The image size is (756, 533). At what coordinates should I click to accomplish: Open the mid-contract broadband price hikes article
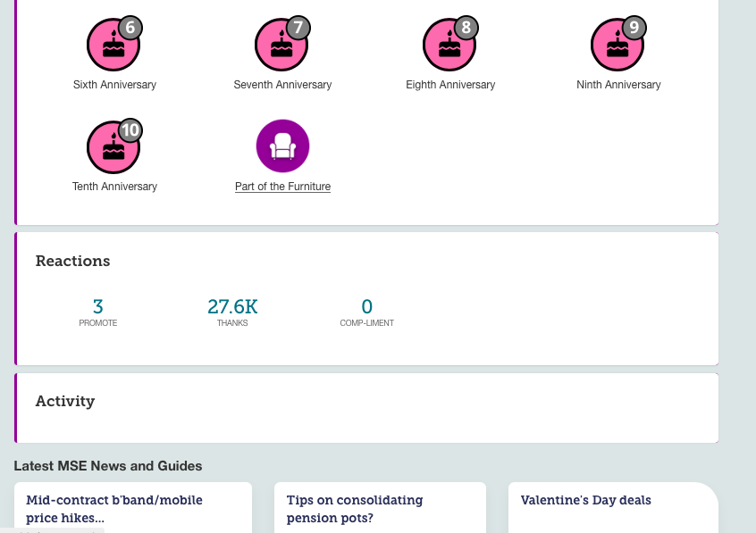114,508
